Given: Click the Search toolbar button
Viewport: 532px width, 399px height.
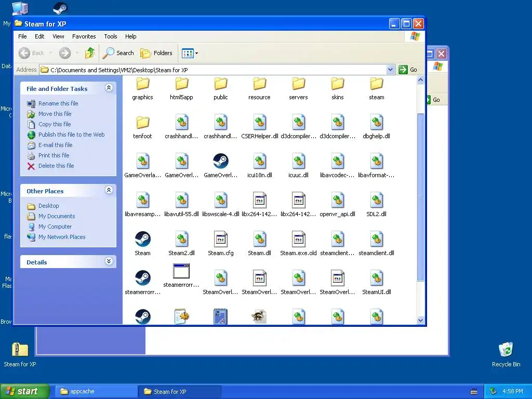Looking at the screenshot, I should pyautogui.click(x=118, y=53).
